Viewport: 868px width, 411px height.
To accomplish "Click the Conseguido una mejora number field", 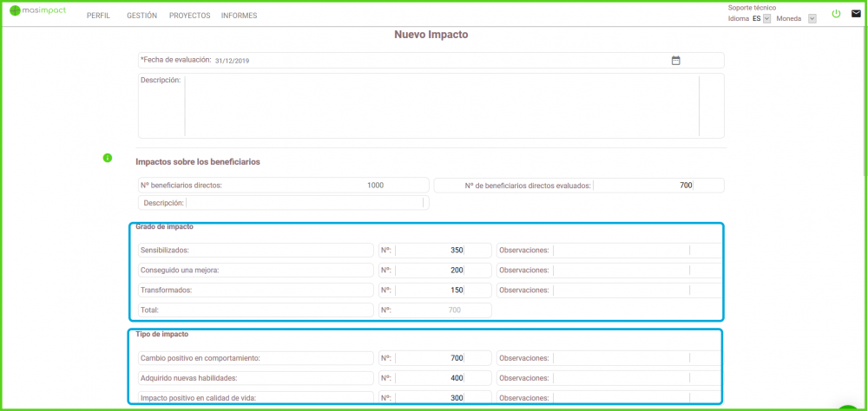I will tap(430, 271).
